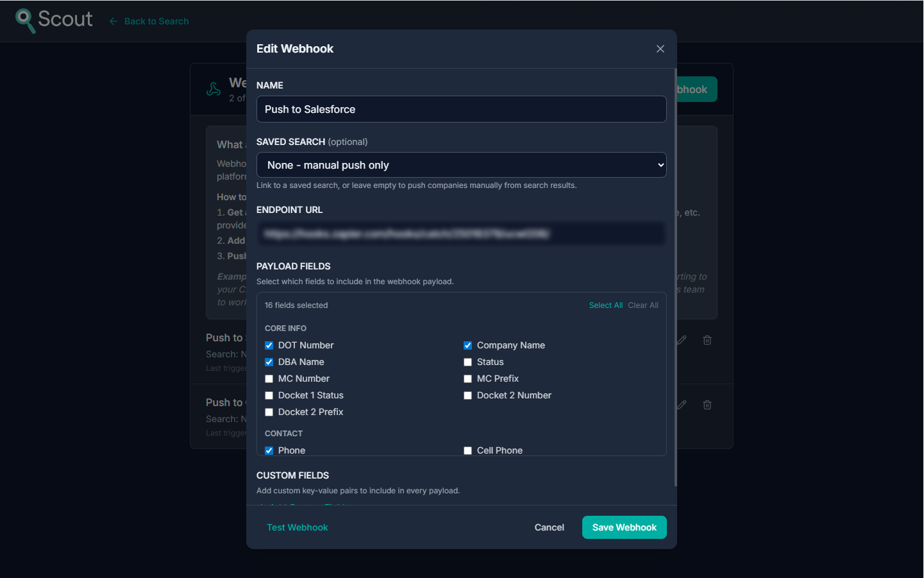Check the MC Number field

click(x=269, y=378)
